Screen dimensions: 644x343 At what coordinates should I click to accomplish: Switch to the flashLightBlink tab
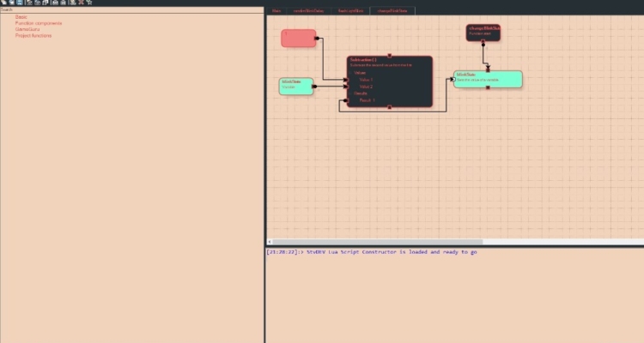click(x=350, y=10)
